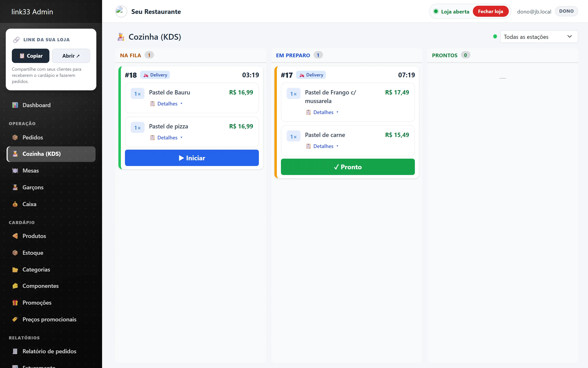
Task: Click the clipboard icon under Pastel de Bauru
Action: [x=152, y=104]
